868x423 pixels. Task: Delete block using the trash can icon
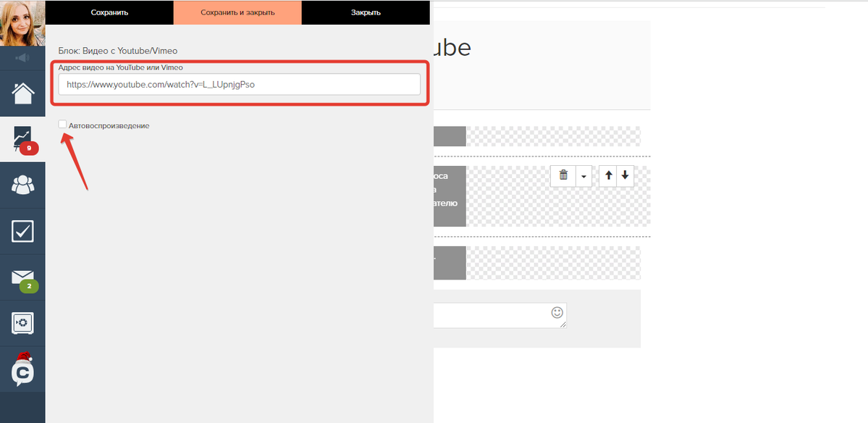coord(563,175)
